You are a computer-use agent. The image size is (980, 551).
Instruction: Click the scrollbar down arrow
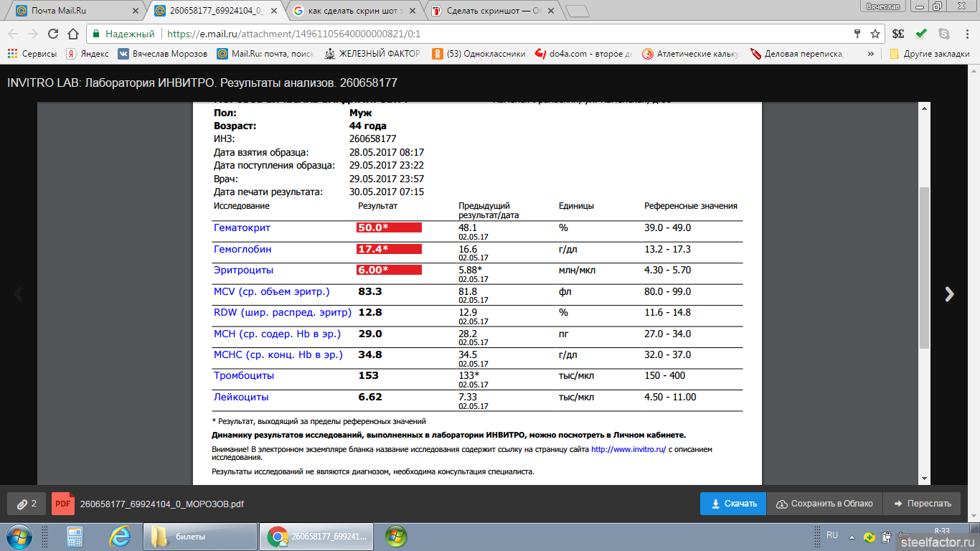(925, 479)
